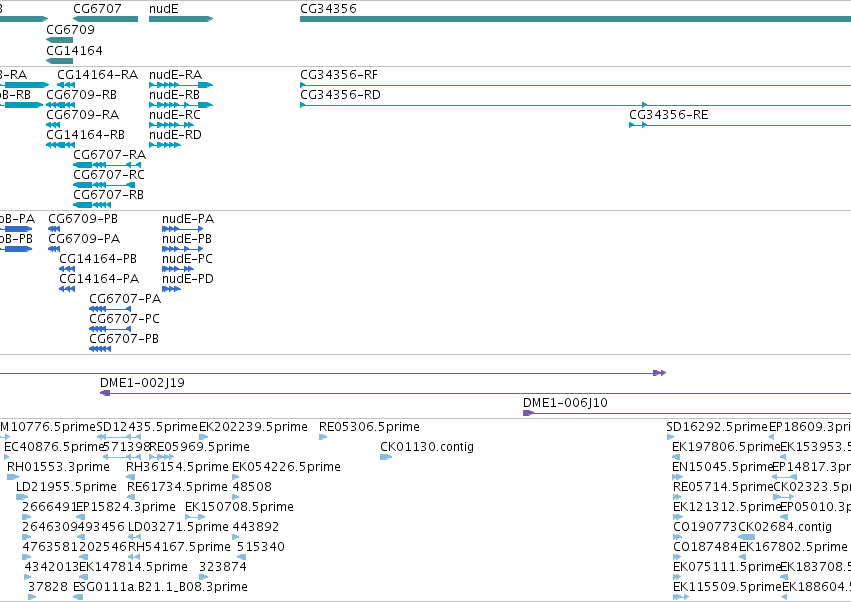The image size is (851, 602).
Task: Select the CG14164-PA protein label
Action: click(x=99, y=279)
